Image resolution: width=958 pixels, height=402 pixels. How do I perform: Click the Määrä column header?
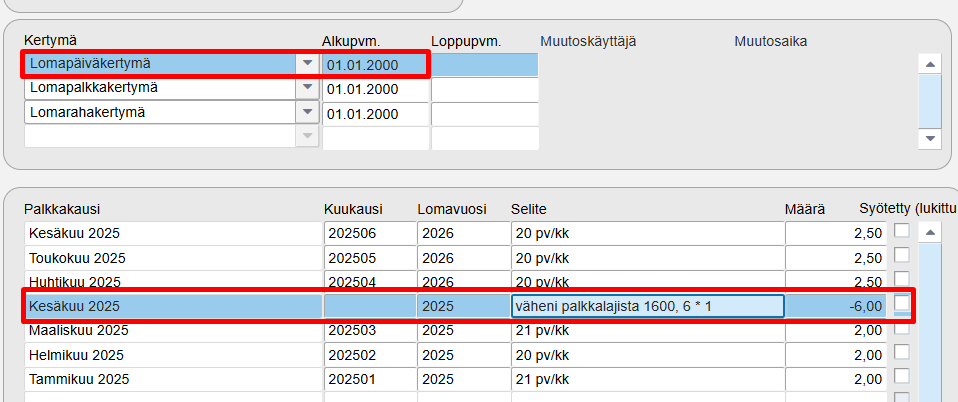[805, 210]
